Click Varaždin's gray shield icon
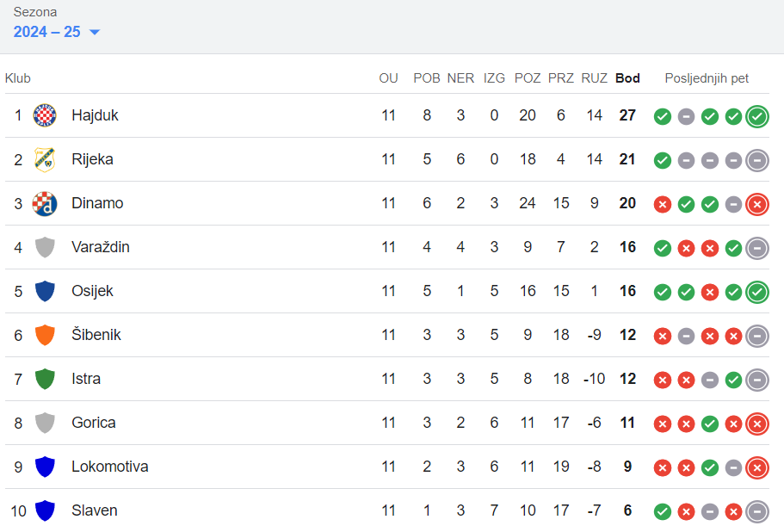Viewport: 784px width, 532px height. coord(45,247)
